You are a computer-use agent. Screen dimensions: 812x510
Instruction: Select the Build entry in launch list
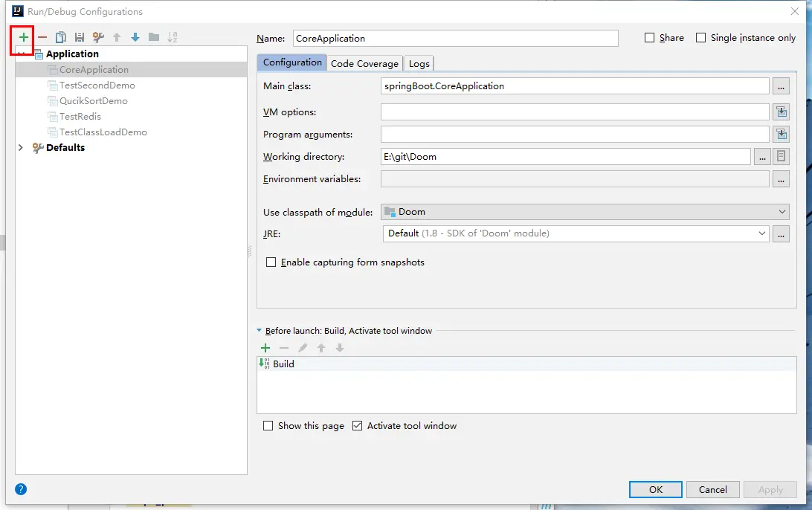coord(526,364)
